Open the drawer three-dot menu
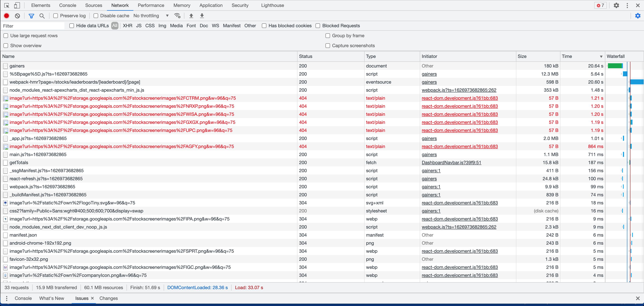644x306 pixels. coord(7,298)
